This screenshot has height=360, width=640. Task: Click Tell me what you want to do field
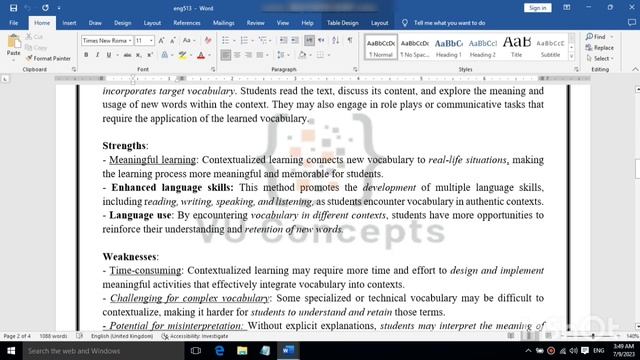tap(449, 23)
